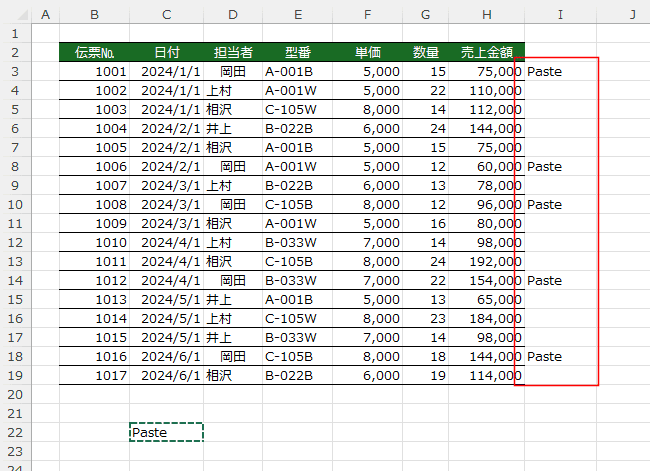Click quantity 23 cell
This screenshot has width=650, height=471.
click(x=425, y=318)
